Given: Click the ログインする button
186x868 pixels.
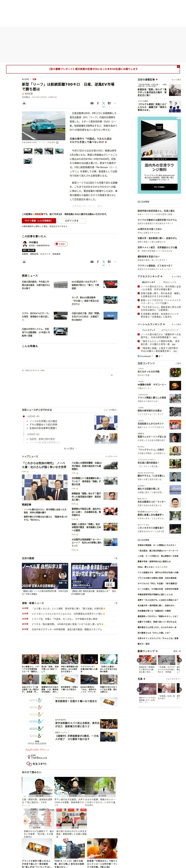Looking at the screenshot, I should [72, 221].
